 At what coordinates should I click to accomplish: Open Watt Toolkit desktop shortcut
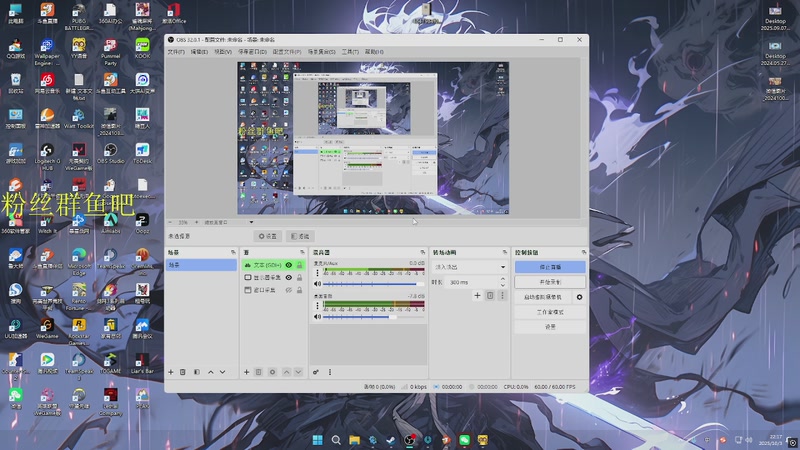[79, 118]
